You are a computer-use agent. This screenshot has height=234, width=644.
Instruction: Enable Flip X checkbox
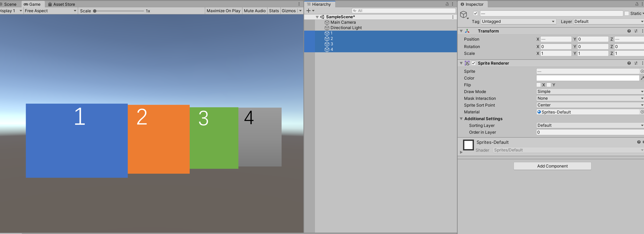[538, 85]
